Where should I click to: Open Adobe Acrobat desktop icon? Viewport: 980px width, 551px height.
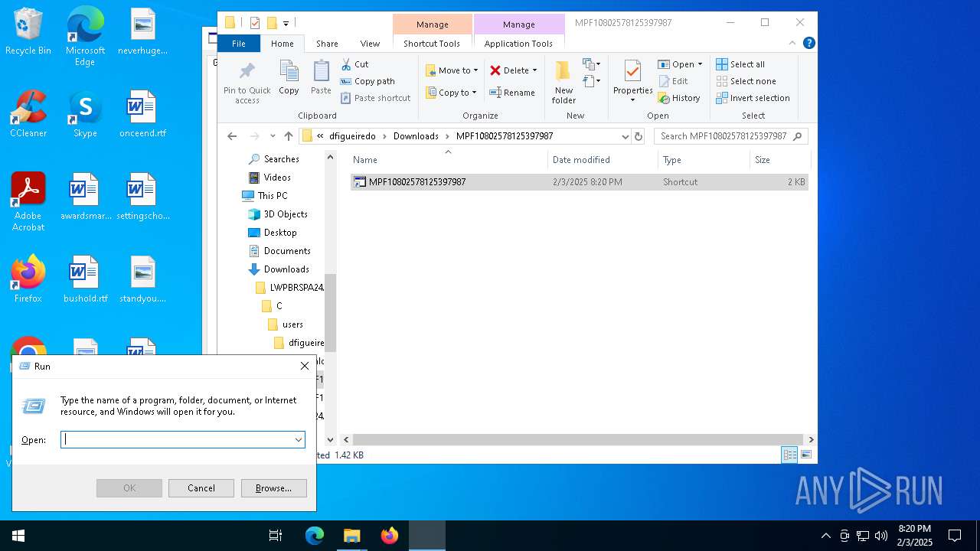coord(28,202)
